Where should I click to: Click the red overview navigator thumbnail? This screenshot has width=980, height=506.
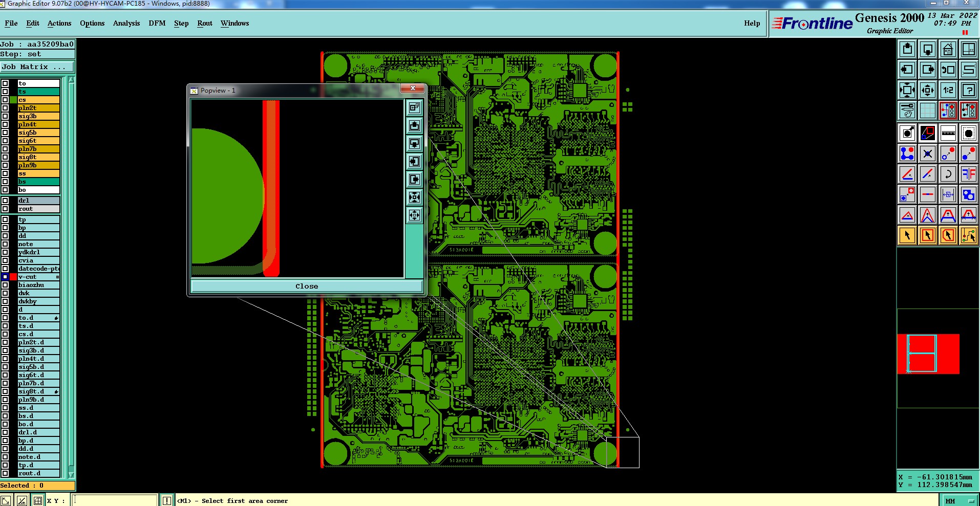click(x=928, y=354)
